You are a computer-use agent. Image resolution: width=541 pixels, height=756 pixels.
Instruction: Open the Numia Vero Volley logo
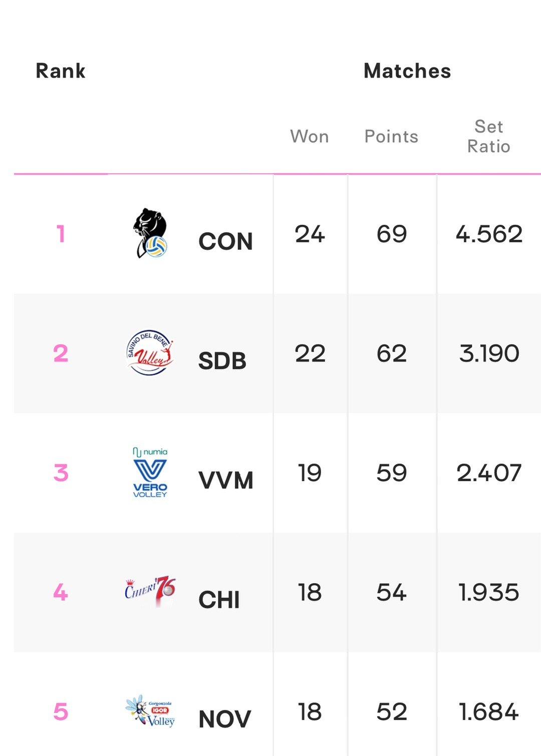click(150, 472)
